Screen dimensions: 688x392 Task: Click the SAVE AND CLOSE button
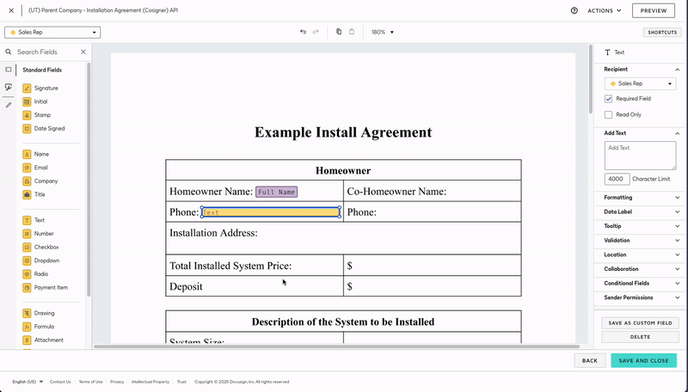point(644,360)
